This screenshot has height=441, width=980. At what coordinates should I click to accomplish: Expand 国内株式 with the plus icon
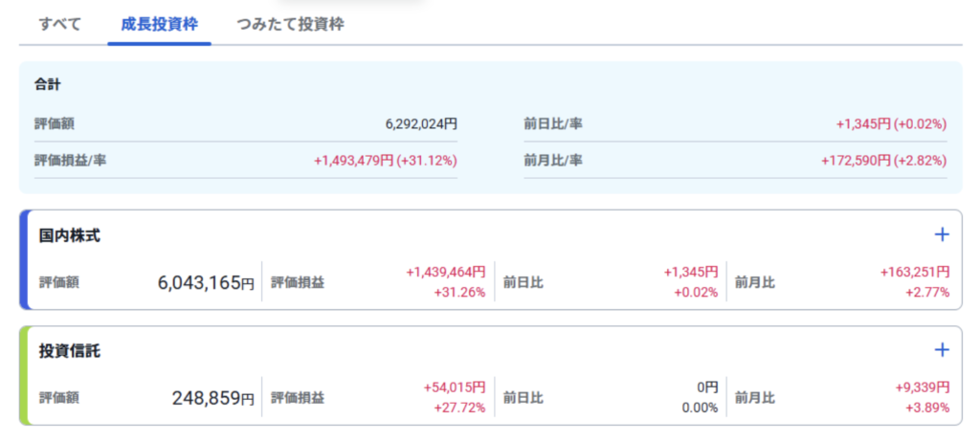pyautogui.click(x=942, y=234)
